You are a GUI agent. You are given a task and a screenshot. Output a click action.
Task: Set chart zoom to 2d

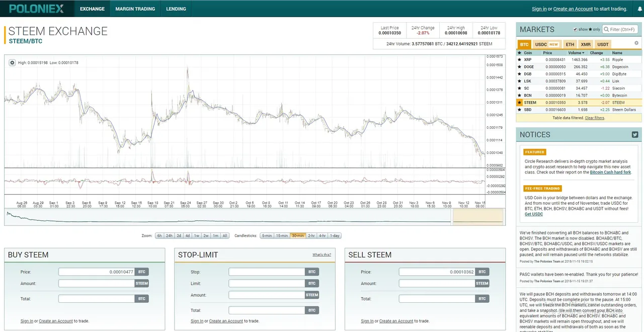point(179,236)
